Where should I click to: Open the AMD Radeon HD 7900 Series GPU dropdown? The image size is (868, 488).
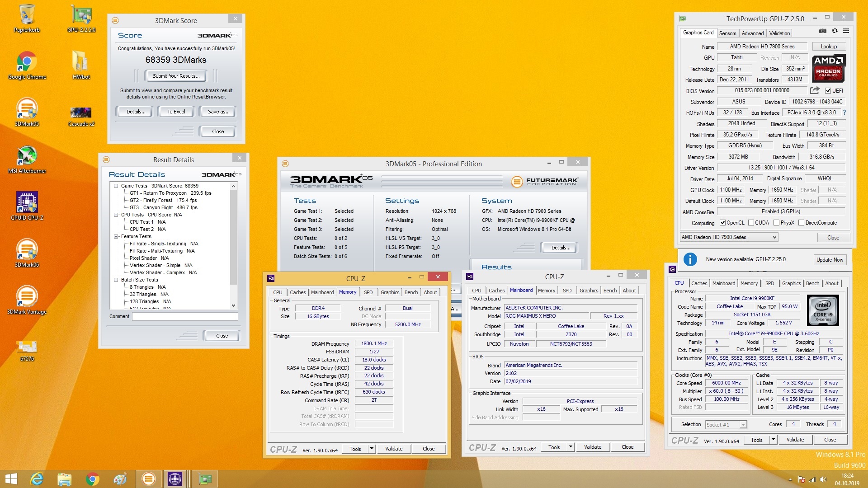click(729, 237)
